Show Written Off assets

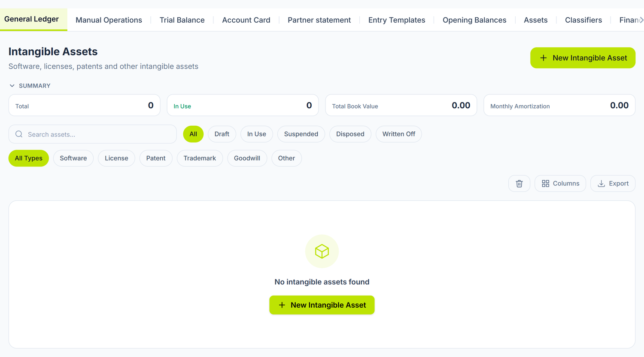(399, 134)
